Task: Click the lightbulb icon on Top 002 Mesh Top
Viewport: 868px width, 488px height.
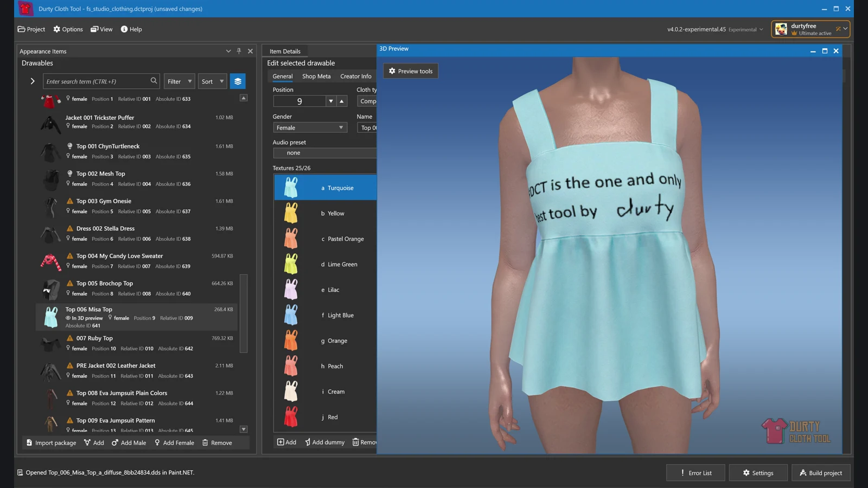Action: (x=70, y=174)
